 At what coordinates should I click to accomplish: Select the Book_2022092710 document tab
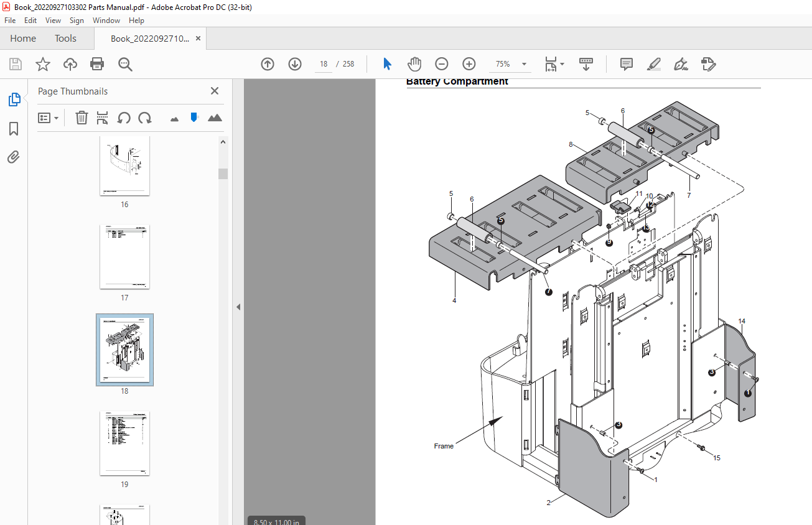(150, 39)
